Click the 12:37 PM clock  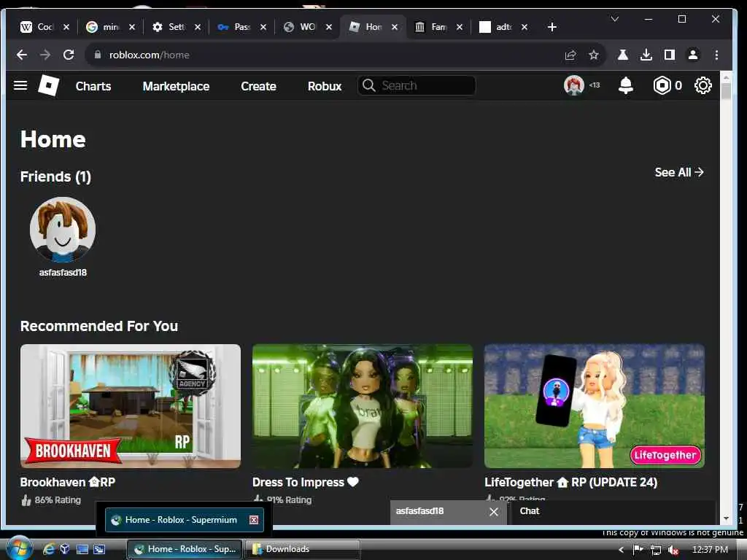710,550
